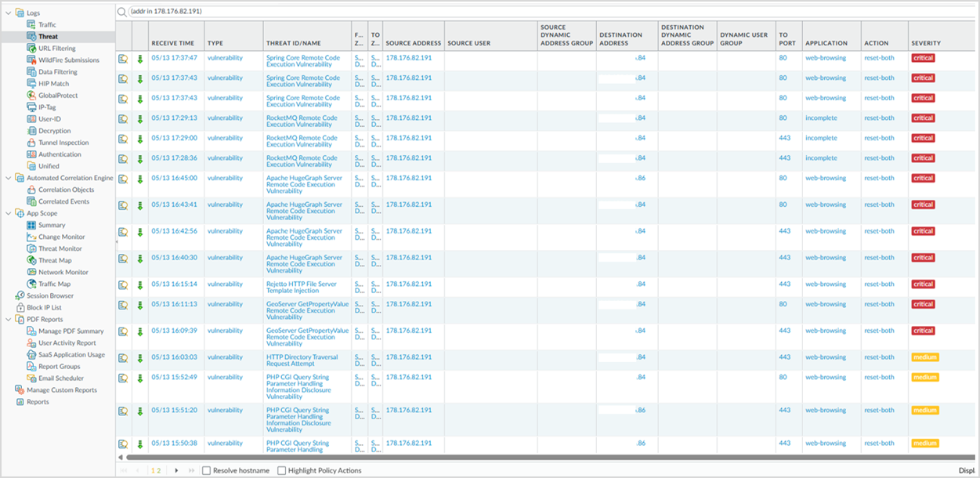Toggle the Highlight Policy Actions checkbox
The width and height of the screenshot is (980, 478).
coord(282,471)
